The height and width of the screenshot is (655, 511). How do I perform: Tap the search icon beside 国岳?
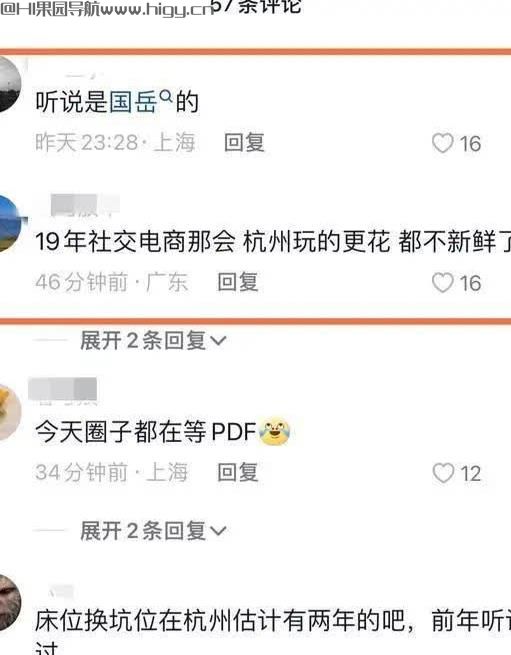(x=166, y=97)
